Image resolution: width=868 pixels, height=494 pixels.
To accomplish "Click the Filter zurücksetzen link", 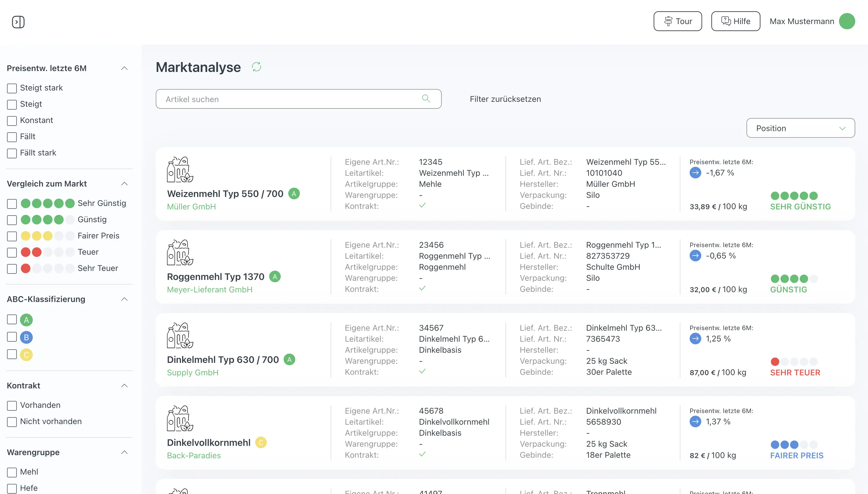I will click(505, 99).
